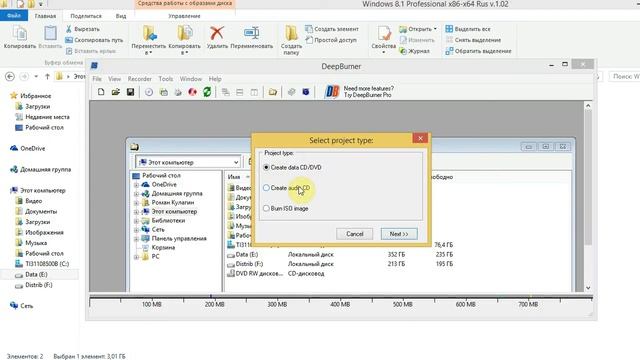Click the Cancel button in the dialog
This screenshot has width=640, height=360.
[355, 234]
